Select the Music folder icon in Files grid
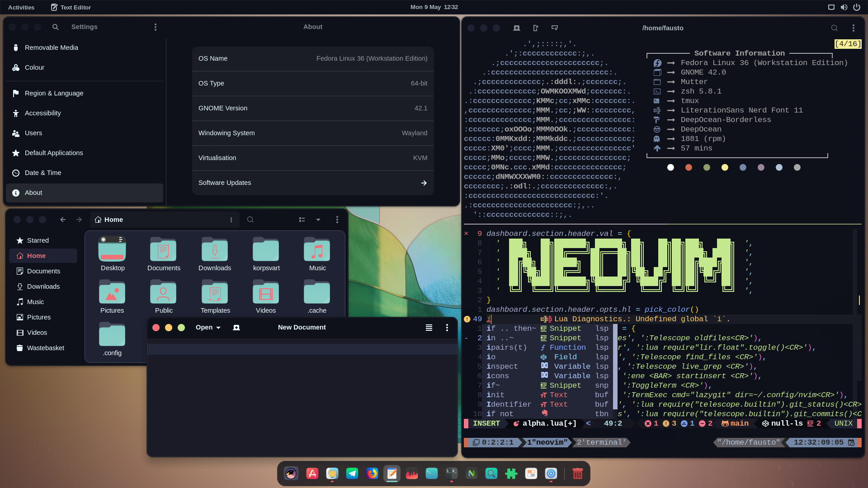This screenshot has height=488, width=868. [x=317, y=249]
